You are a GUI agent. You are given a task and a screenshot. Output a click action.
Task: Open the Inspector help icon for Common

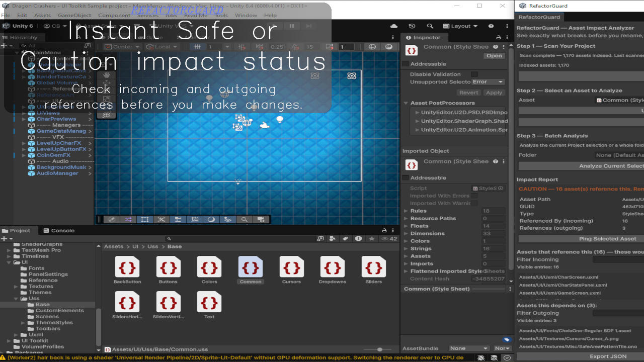(x=496, y=47)
